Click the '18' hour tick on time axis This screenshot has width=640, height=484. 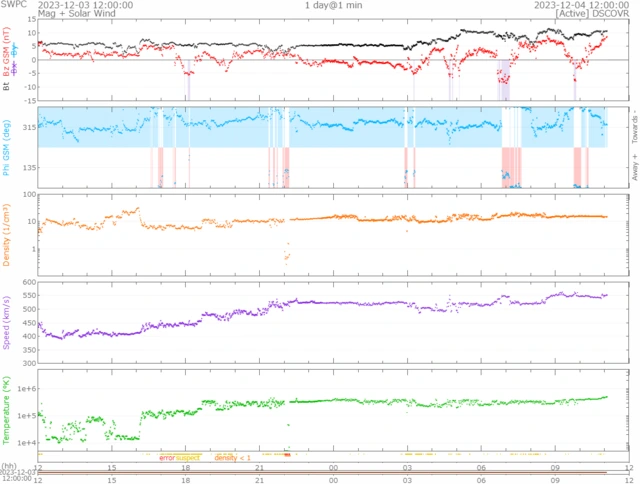tap(186, 467)
